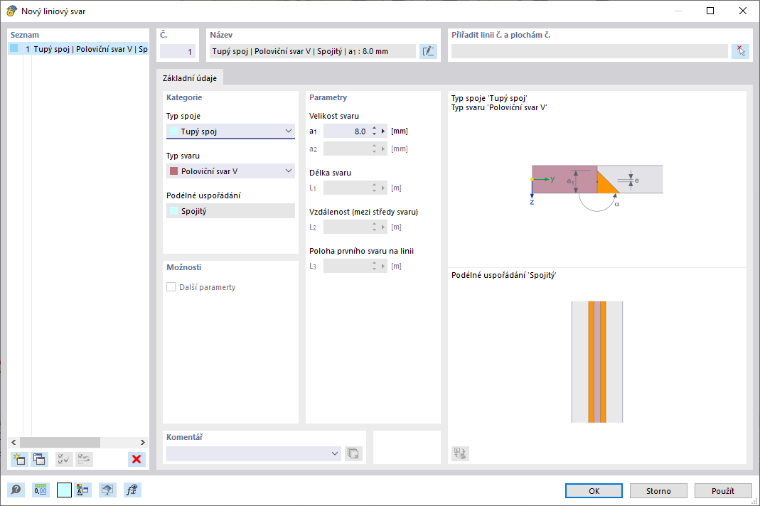Click the list scrollbar left arrow

pyautogui.click(x=14, y=443)
